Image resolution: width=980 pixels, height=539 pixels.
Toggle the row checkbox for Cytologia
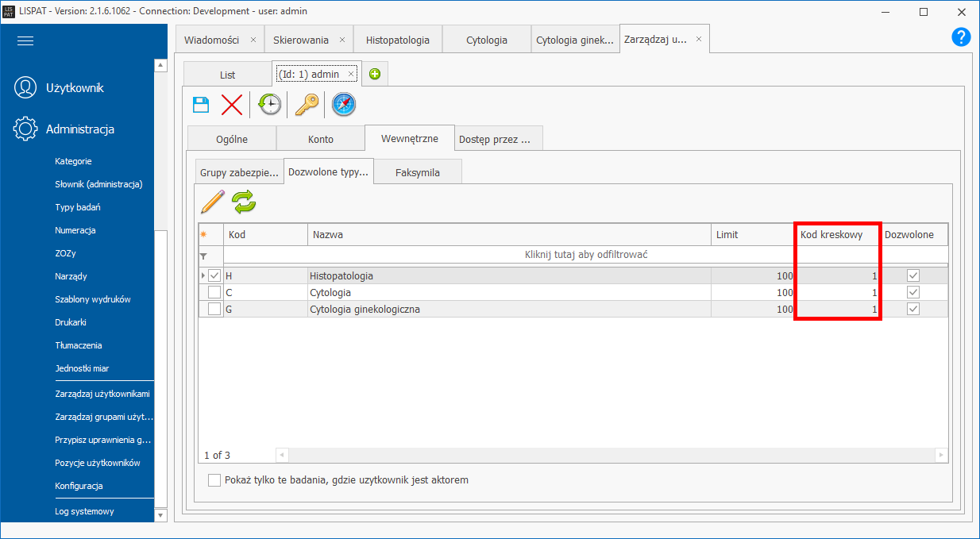pos(214,292)
